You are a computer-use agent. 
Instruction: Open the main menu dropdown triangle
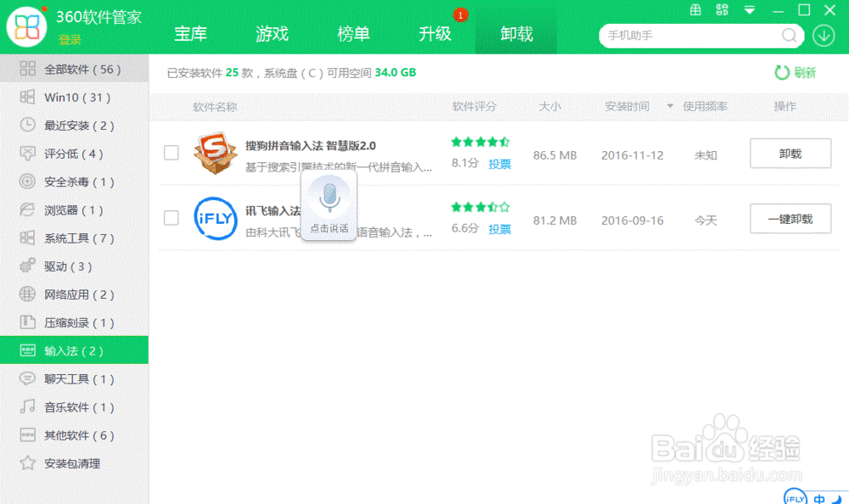pyautogui.click(x=750, y=10)
